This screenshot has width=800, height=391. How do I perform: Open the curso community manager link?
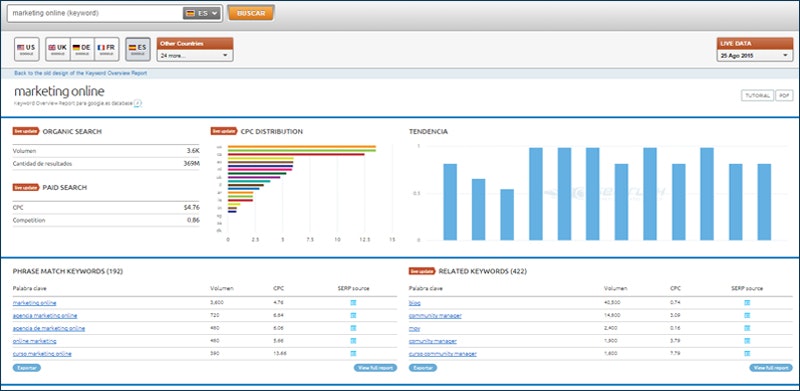point(442,354)
